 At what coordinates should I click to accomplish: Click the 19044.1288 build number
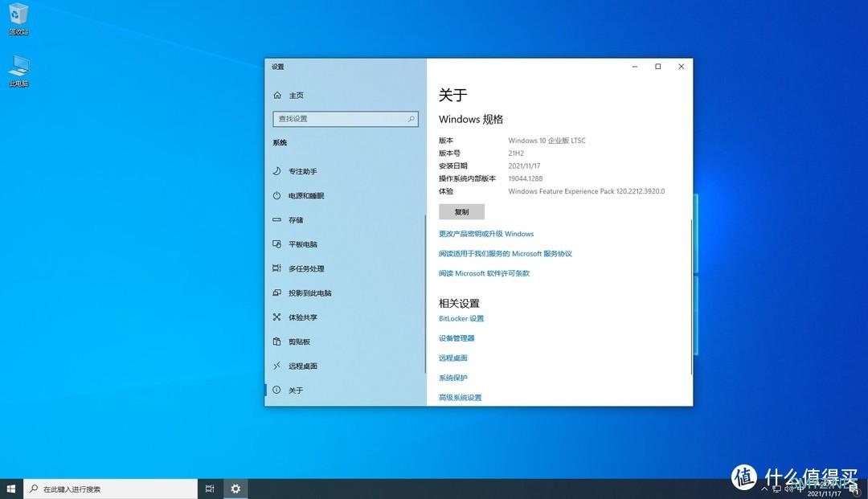coord(526,178)
